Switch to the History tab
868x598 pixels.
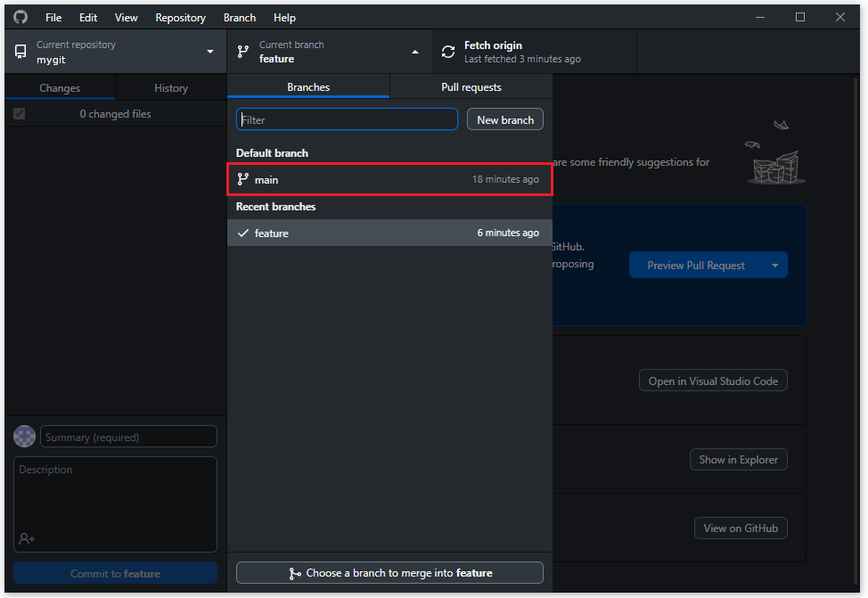pyautogui.click(x=170, y=88)
